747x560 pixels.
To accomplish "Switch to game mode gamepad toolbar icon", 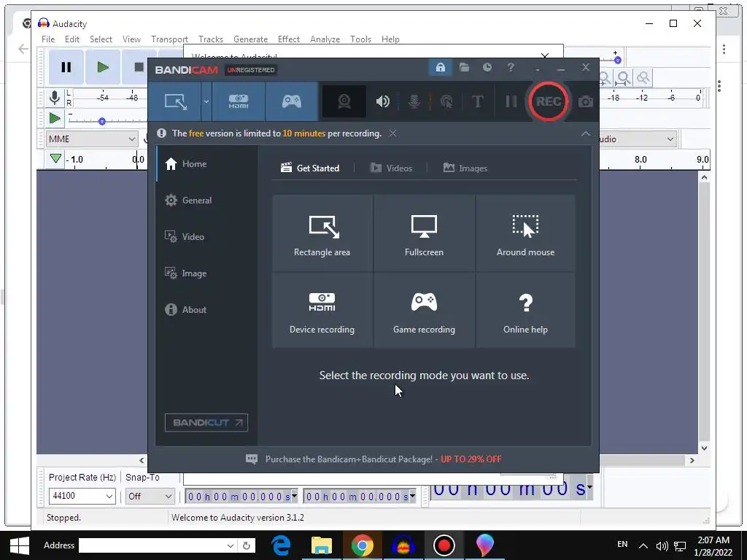I will (292, 101).
